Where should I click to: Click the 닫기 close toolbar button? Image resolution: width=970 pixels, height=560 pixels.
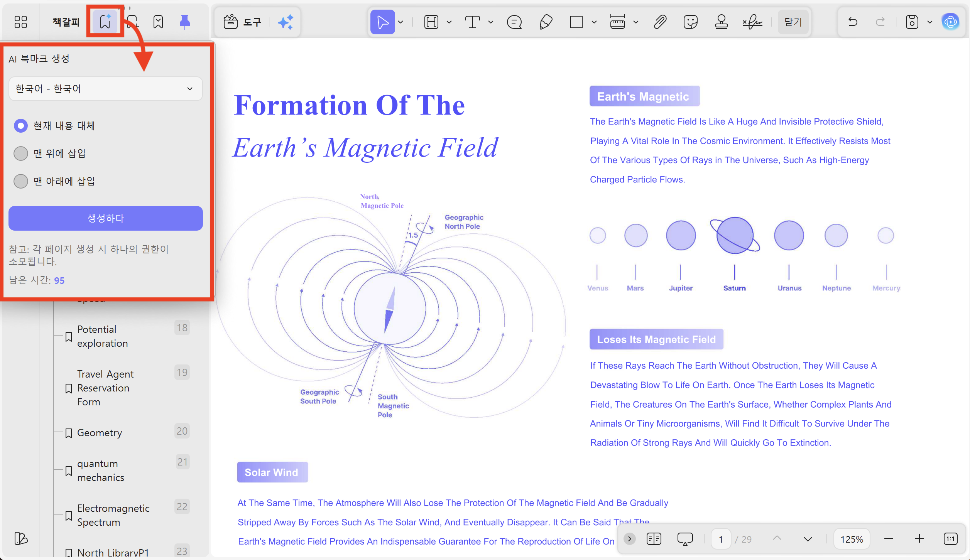(x=793, y=22)
